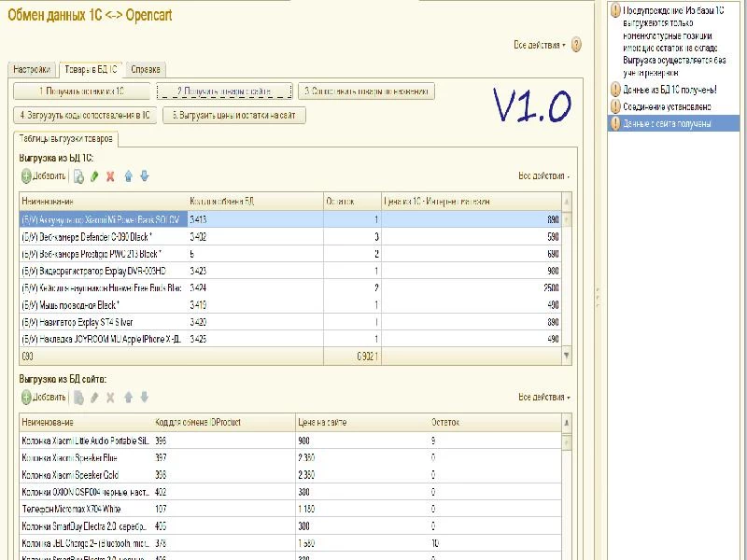
Task: Copy the selected row in the 1С table
Action: (78, 176)
